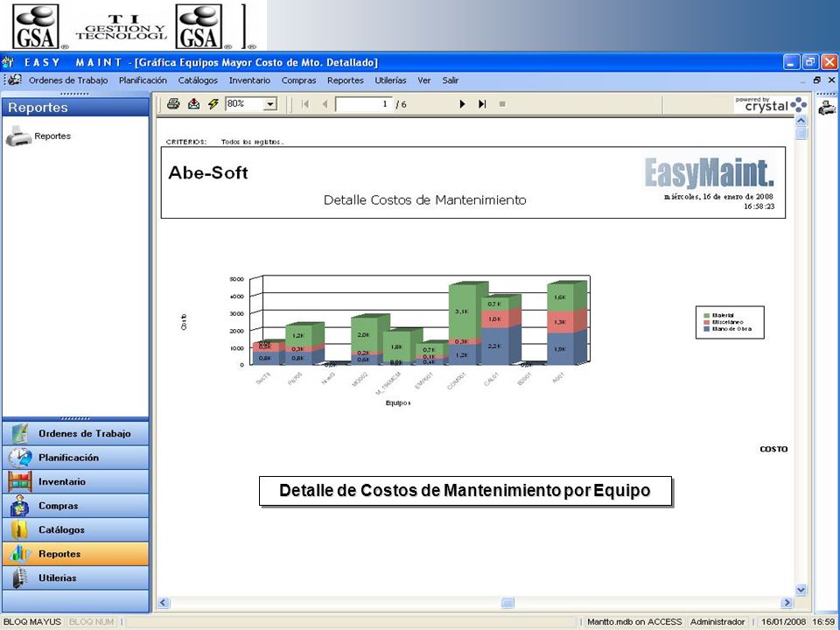Click the 'Mantto.mdb on ACCESS' status bar entry
This screenshot has height=630, width=840.
click(x=634, y=622)
